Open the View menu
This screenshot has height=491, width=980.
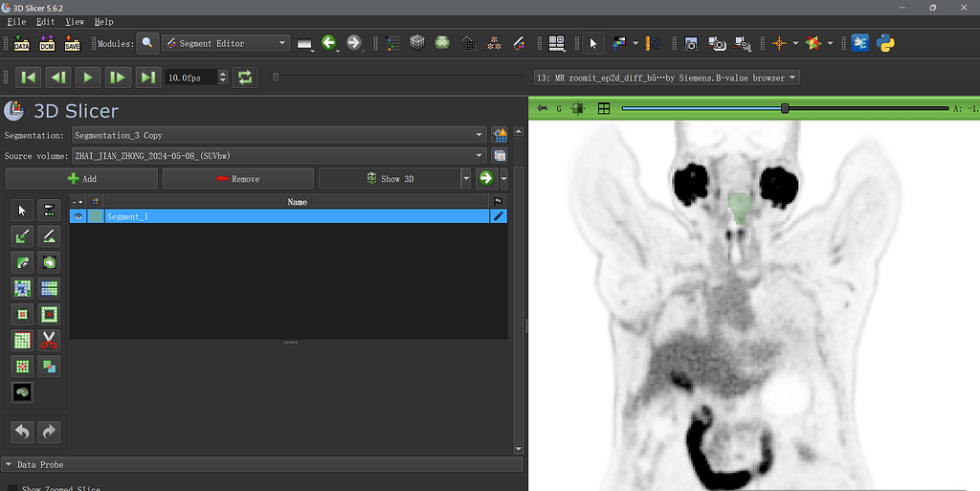75,21
